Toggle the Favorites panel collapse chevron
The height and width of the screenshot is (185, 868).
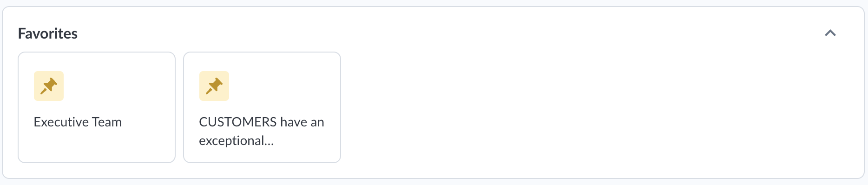(830, 33)
